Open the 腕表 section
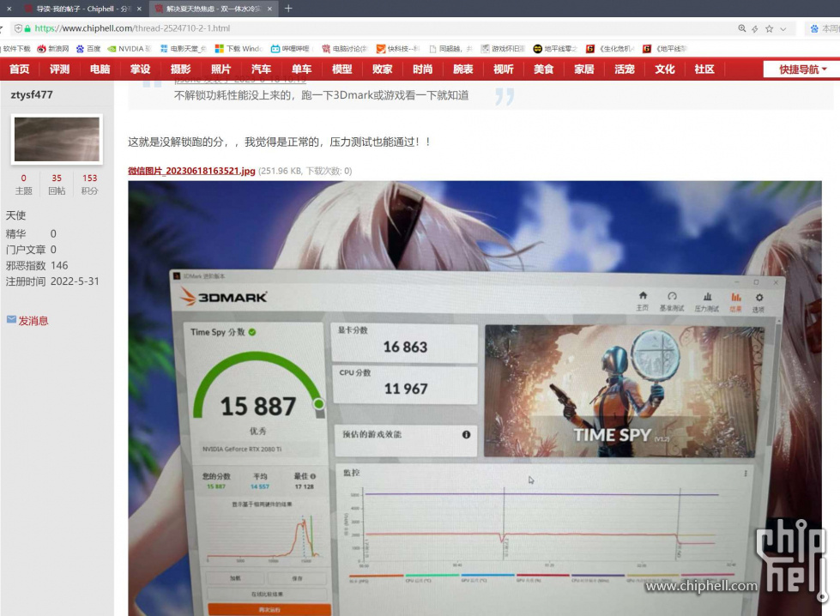 (463, 69)
